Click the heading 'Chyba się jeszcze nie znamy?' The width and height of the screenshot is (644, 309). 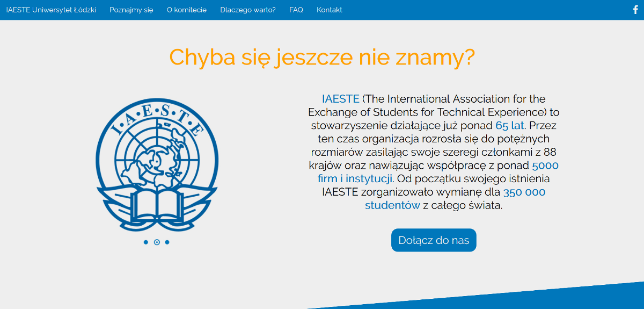click(x=322, y=57)
